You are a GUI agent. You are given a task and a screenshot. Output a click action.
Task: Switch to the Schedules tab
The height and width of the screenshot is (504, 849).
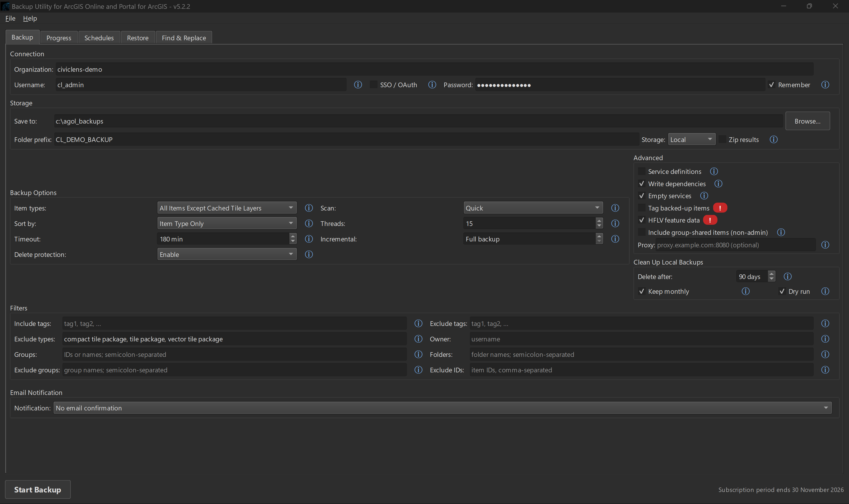[99, 37]
